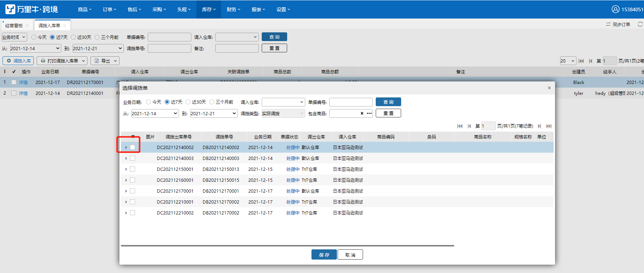Click the refresh icon beside 同步订单
Viewport: 644px width, 273px height.
(x=640, y=24)
